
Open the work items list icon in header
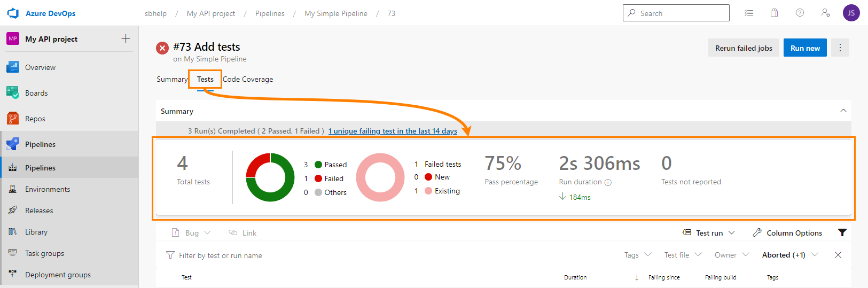pos(749,13)
